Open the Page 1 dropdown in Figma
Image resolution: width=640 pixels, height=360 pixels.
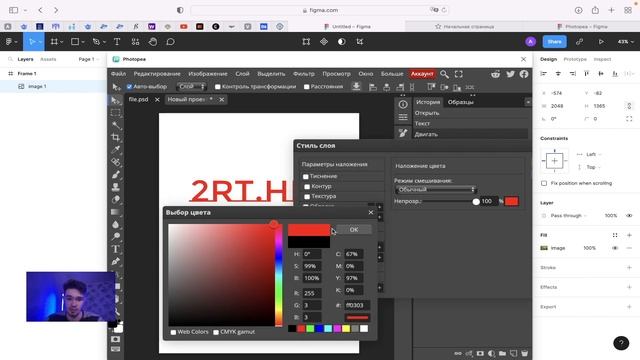click(89, 59)
